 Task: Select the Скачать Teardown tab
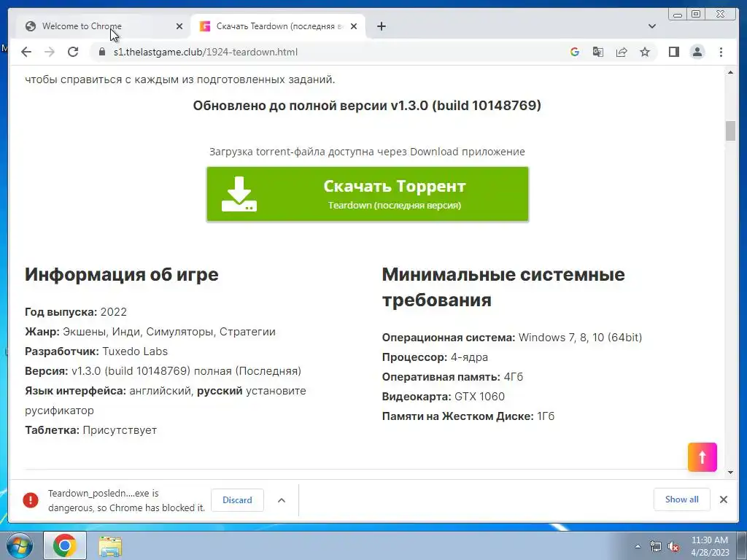279,26
